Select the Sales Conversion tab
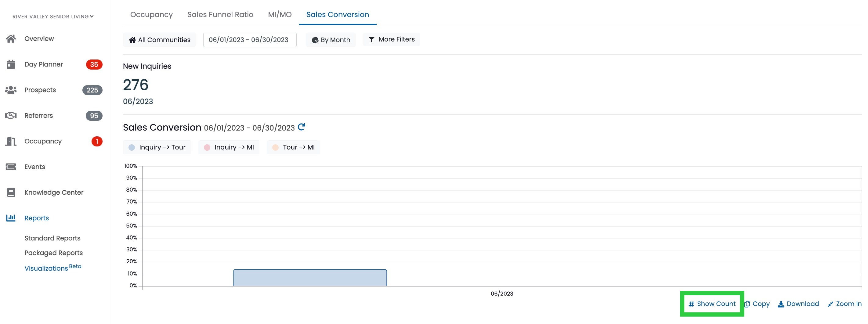Screen dimensions: 868x324 click(338, 14)
